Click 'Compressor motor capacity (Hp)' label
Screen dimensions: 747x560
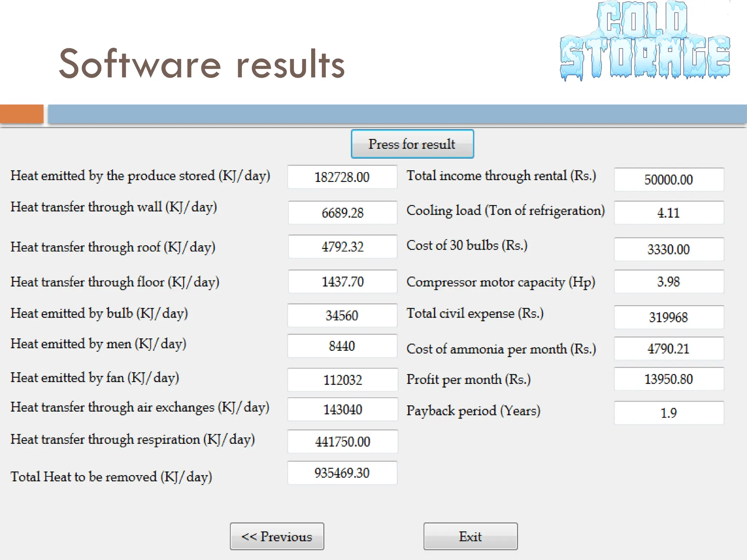pyautogui.click(x=501, y=283)
